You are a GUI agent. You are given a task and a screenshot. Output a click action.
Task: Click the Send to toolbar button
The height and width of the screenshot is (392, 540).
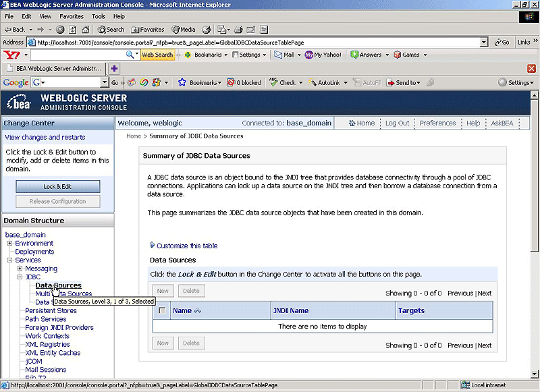[x=403, y=82]
